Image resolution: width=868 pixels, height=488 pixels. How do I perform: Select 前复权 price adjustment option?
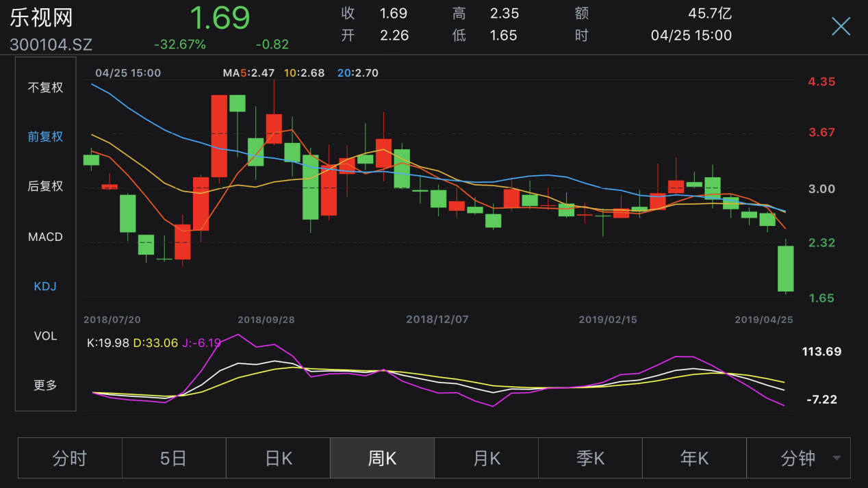click(x=45, y=136)
